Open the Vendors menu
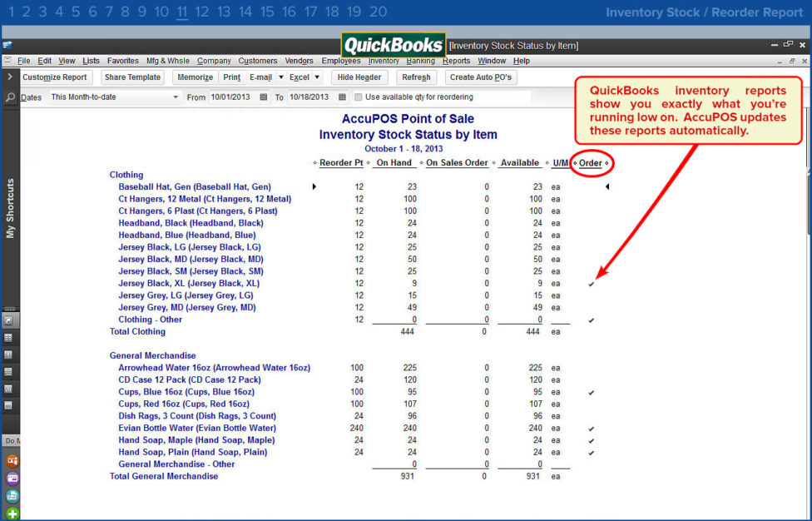 [x=299, y=61]
